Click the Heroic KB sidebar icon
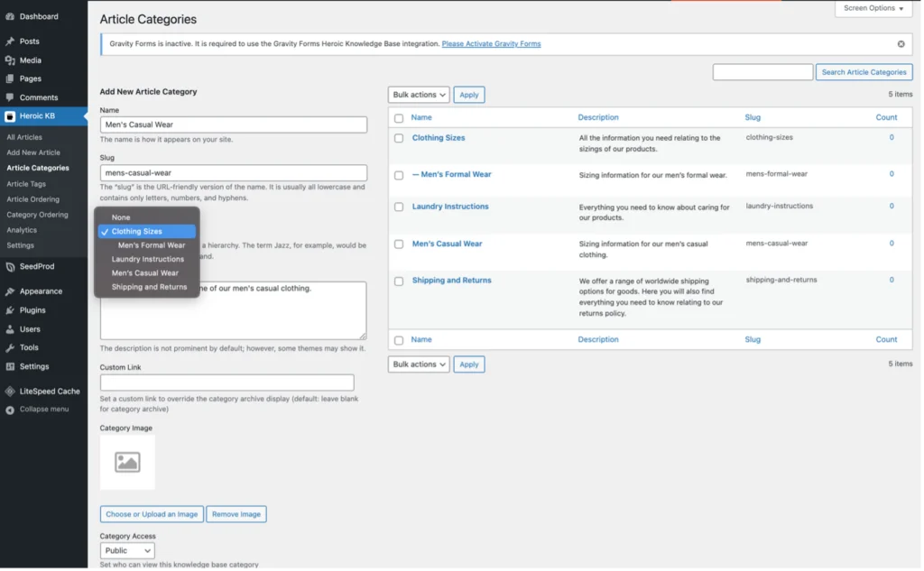Image resolution: width=924 pixels, height=571 pixels. point(10,116)
